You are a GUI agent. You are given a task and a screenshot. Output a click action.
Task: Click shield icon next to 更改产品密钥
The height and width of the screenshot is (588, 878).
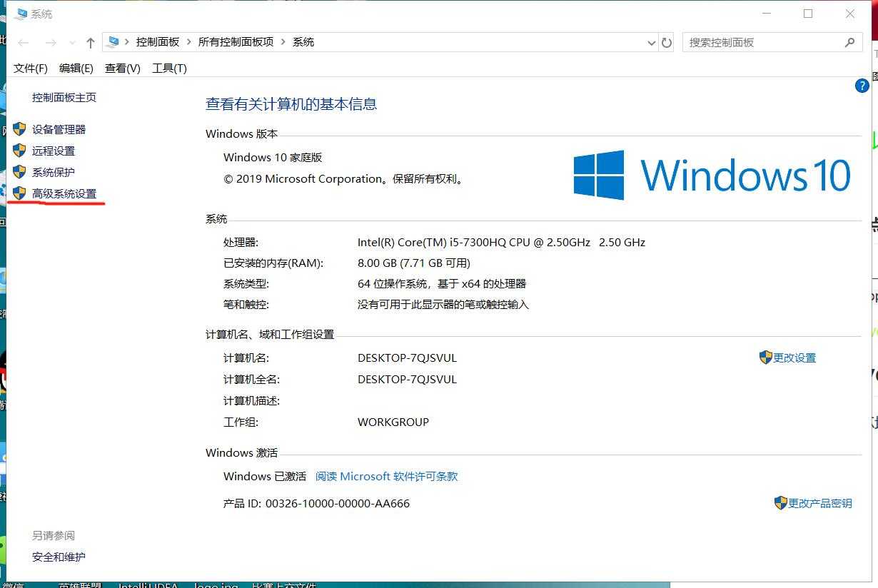(x=781, y=503)
